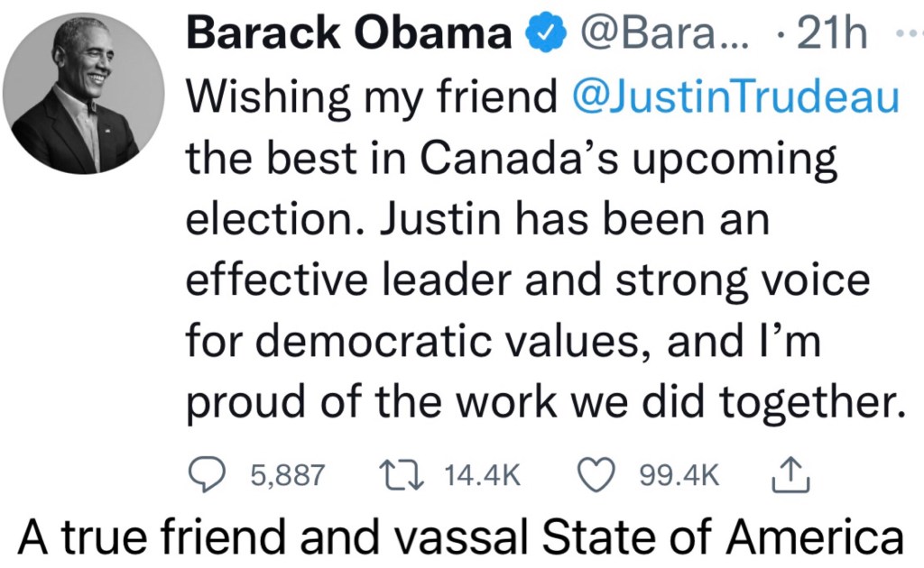This screenshot has height=568, width=924.
Task: Click the 5,887 replies count
Action: coord(287,475)
